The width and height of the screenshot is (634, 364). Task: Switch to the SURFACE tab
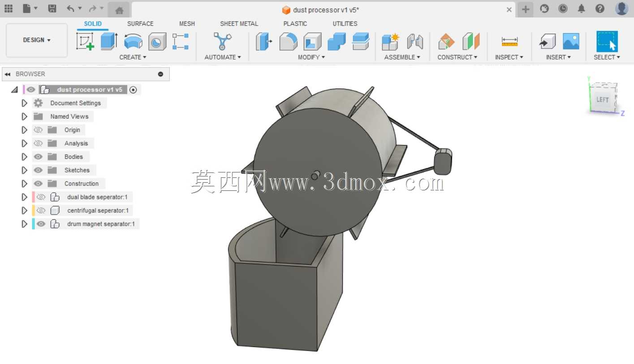(x=140, y=24)
